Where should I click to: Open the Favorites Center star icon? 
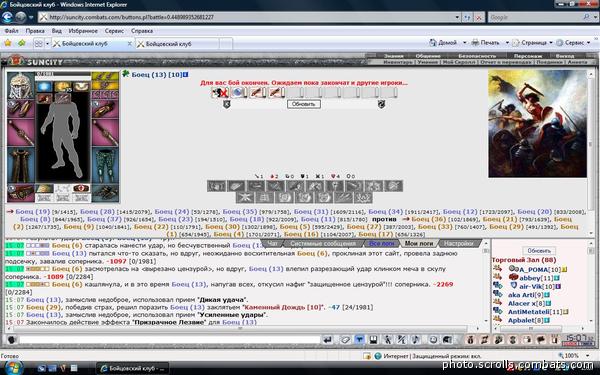tap(7, 43)
